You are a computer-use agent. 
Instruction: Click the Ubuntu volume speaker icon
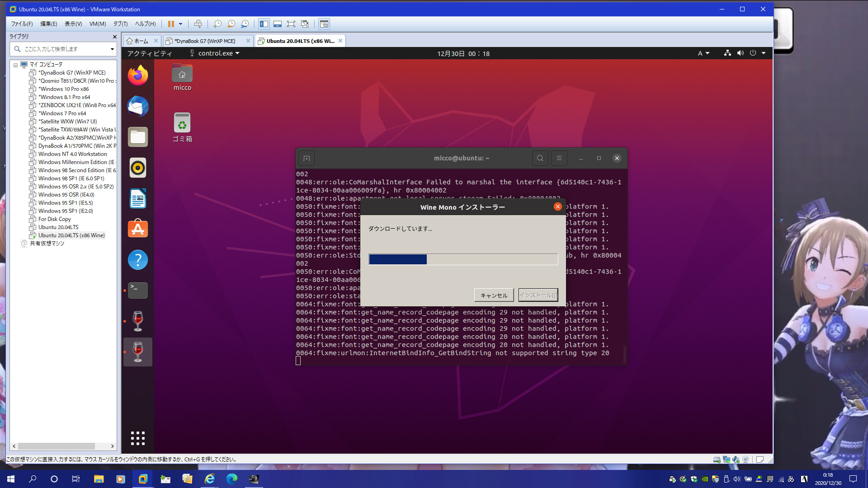coord(740,53)
